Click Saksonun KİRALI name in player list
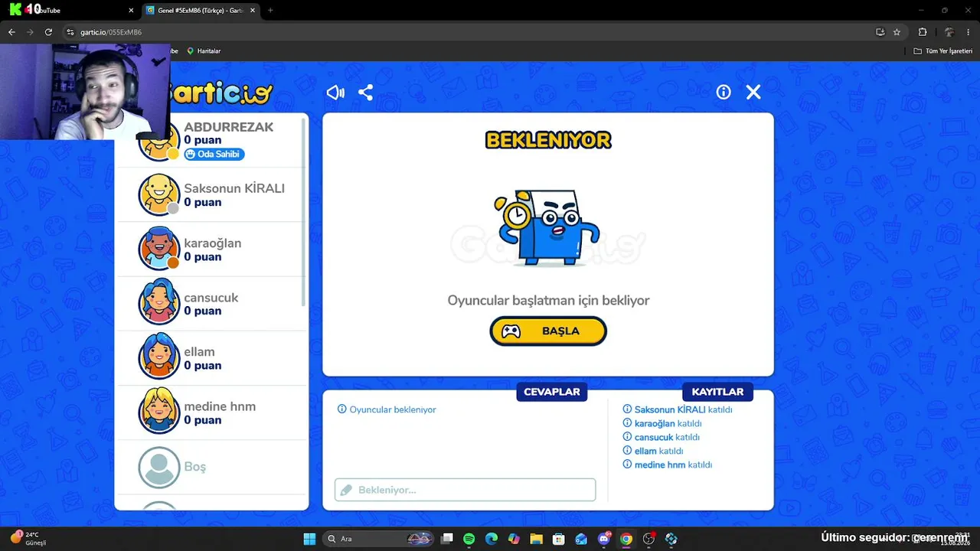This screenshot has width=980, height=551. (234, 188)
